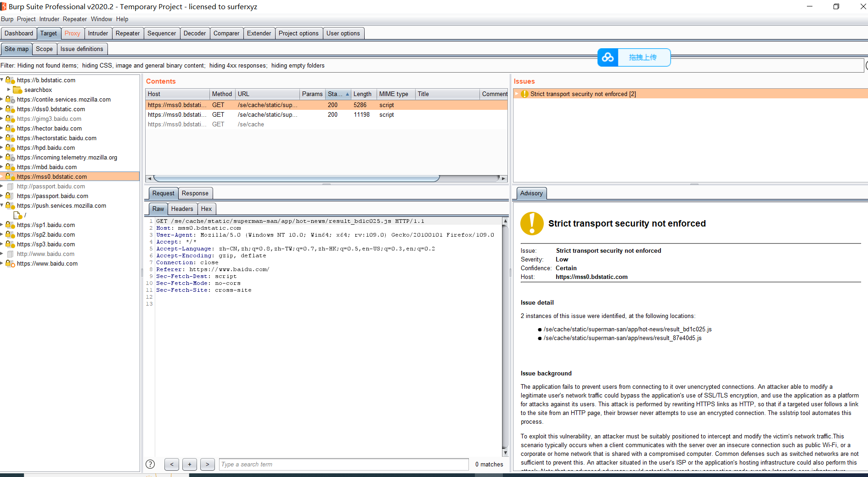Click the plus button in search bar
This screenshot has height=477, width=868.
click(x=189, y=464)
